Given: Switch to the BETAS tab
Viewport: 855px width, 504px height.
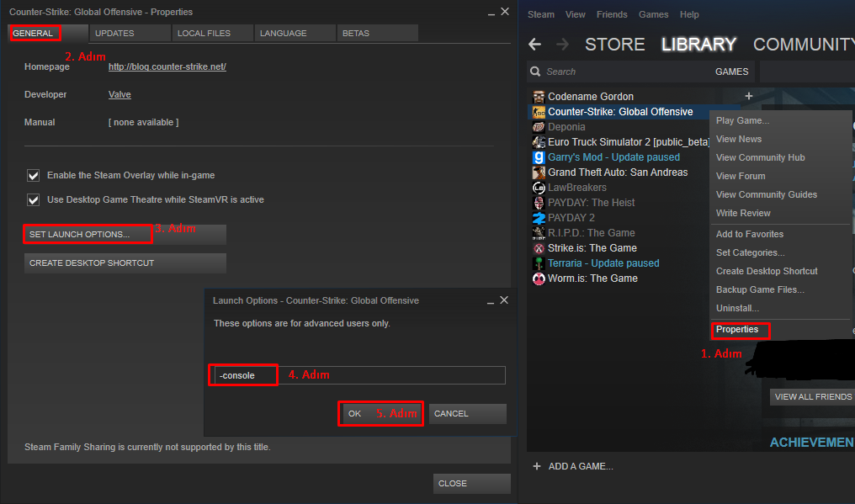Looking at the screenshot, I should point(377,34).
